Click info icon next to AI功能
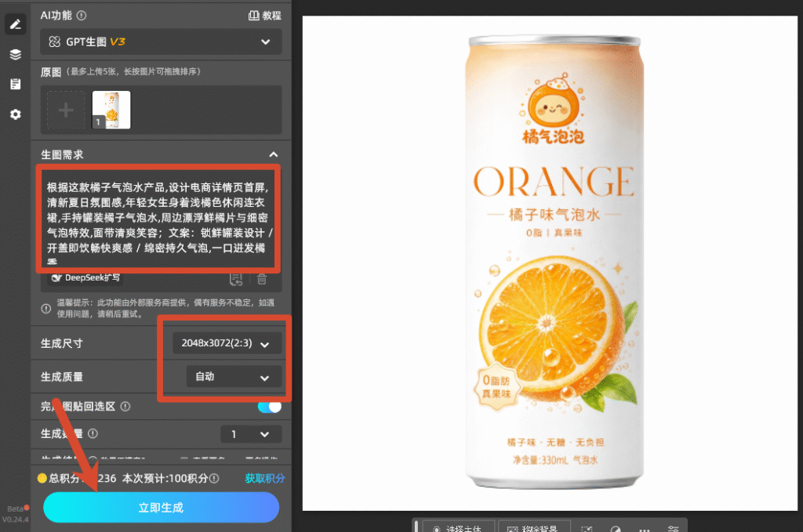This screenshot has height=532, width=803. (82, 16)
